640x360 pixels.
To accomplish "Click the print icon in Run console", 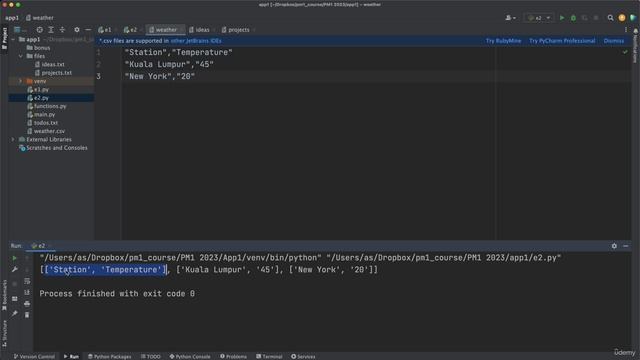I will coord(27,304).
